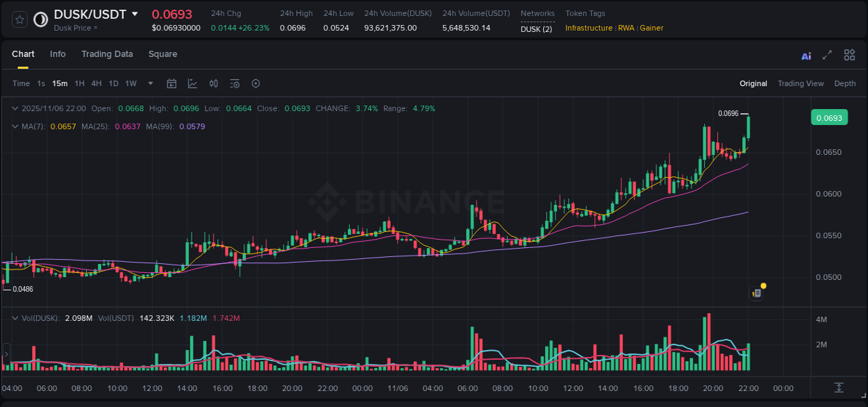Switch to Depth view

[x=845, y=83]
